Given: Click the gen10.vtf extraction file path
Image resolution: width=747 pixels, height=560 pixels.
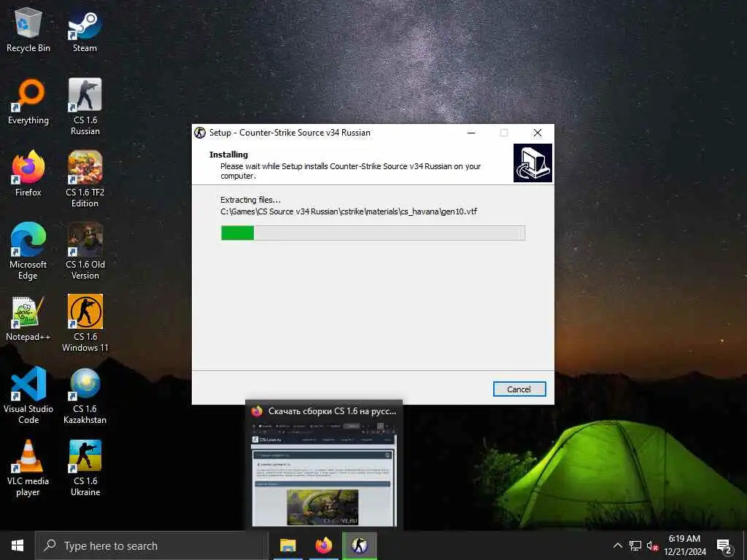Looking at the screenshot, I should click(x=349, y=211).
